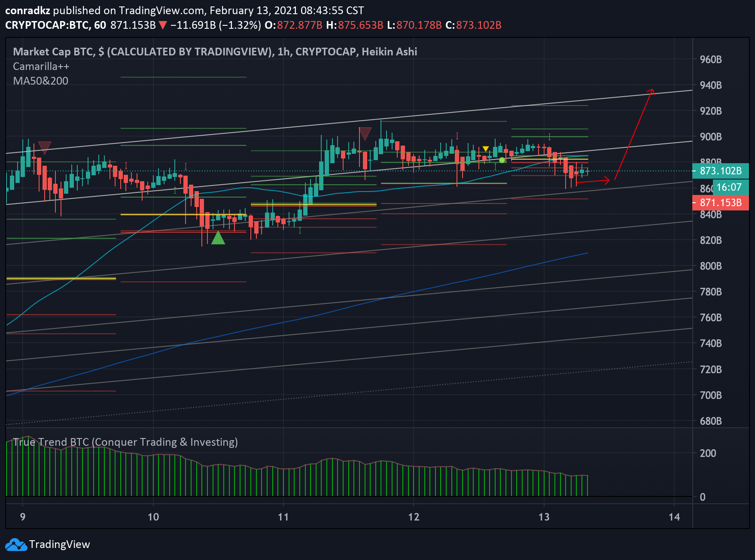Click the −11.691B (−1.32%) change value

coord(216,25)
